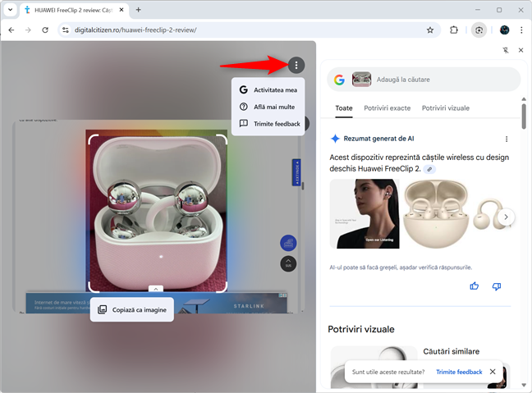Go forward in browser history
Viewport: 532px width, 393px height.
(28, 30)
